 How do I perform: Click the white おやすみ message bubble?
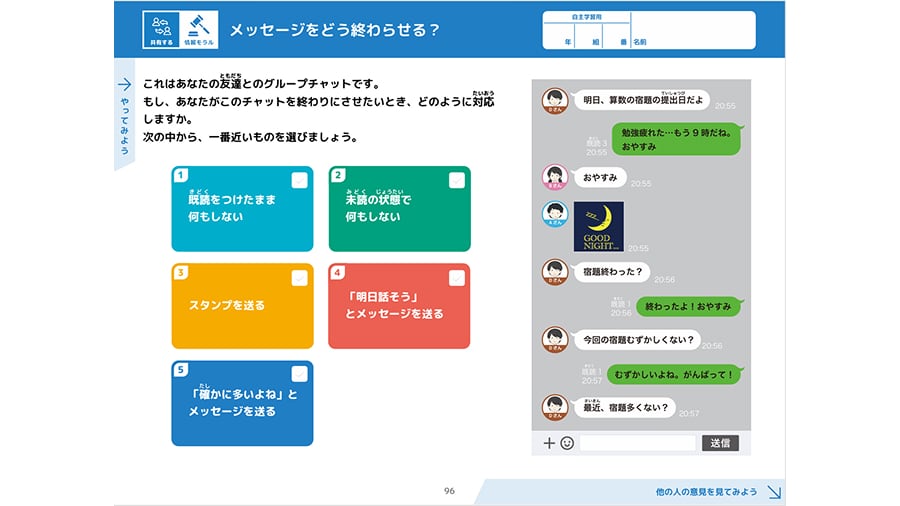coord(600,177)
